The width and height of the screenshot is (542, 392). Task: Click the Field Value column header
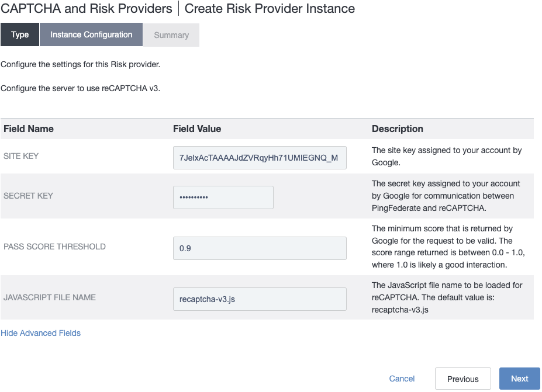pyautogui.click(x=194, y=129)
